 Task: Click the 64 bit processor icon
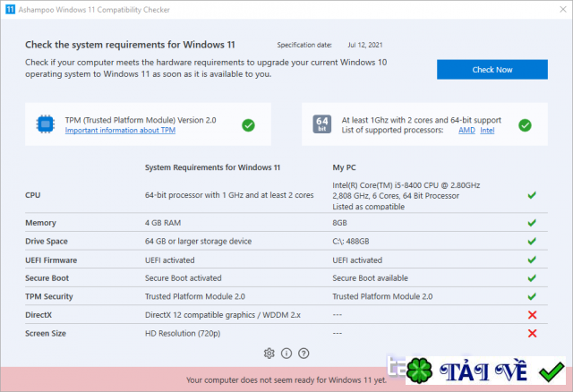[x=322, y=124]
